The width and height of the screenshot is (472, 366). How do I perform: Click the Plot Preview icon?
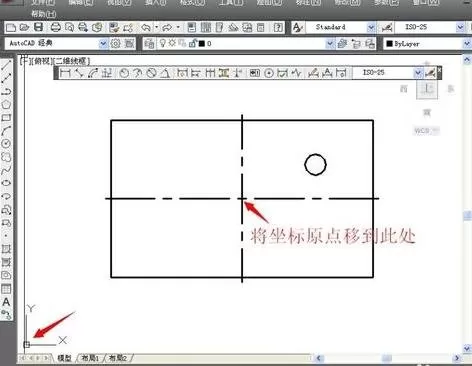[x=69, y=27]
